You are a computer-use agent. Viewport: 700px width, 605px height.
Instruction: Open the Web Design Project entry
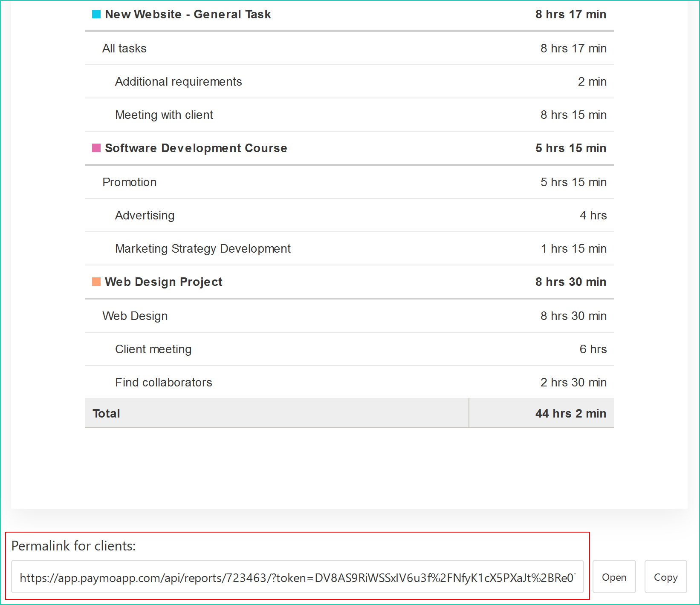(x=163, y=282)
